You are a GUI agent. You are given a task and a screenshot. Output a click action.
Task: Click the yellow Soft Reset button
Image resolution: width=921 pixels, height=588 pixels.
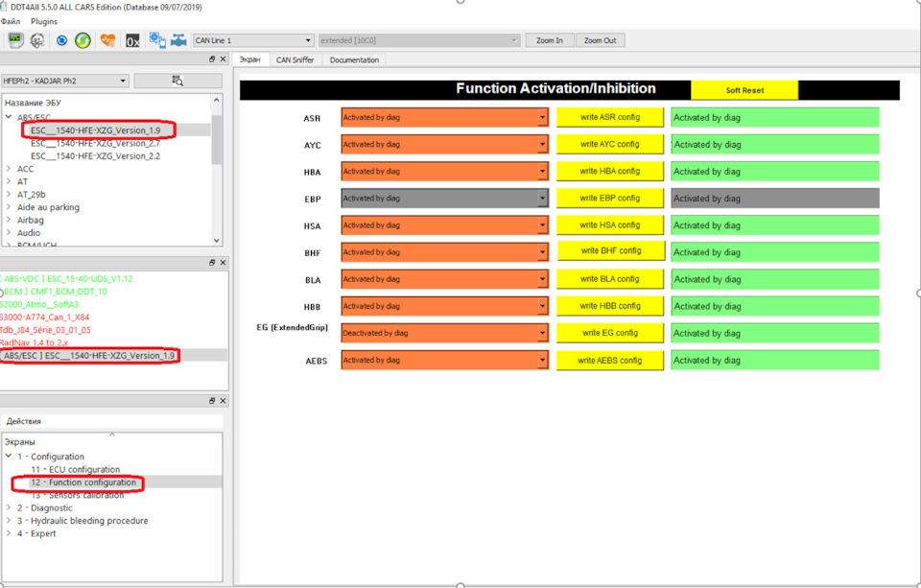click(x=744, y=90)
